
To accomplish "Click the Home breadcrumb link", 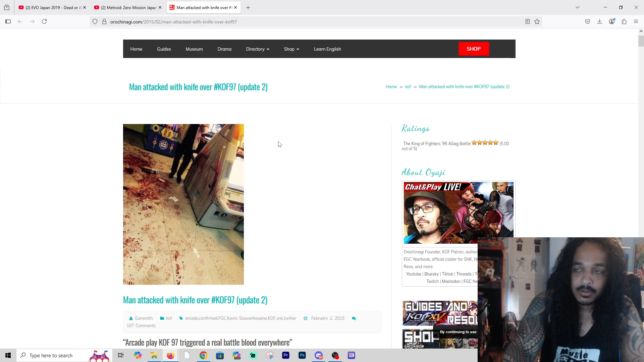I will point(391,87).
